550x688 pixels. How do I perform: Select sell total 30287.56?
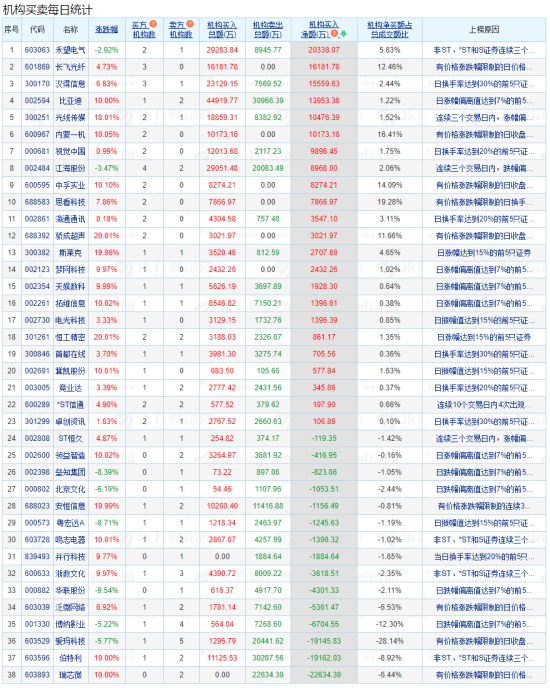coord(268,658)
